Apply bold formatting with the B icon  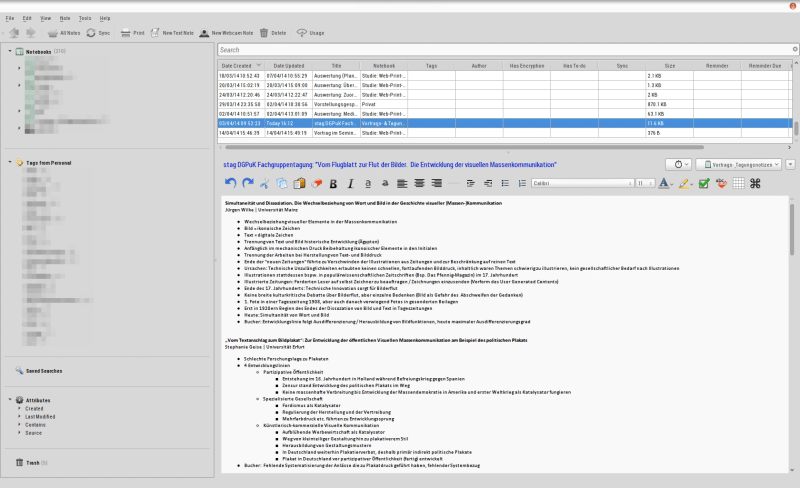coord(334,184)
